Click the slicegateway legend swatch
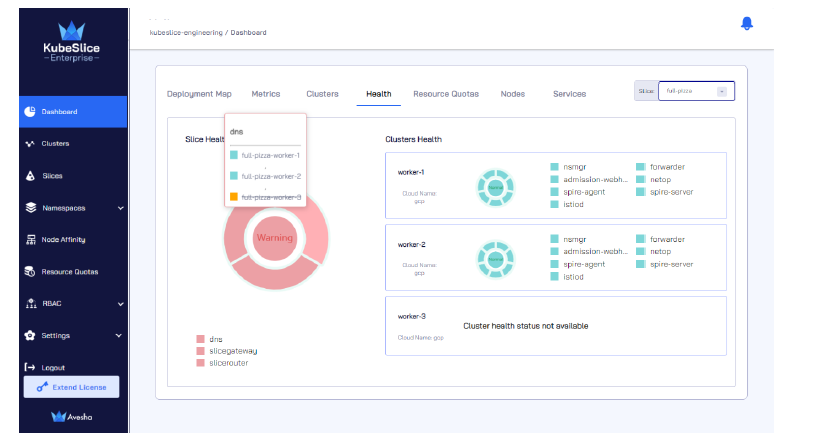817x448 pixels. (200, 351)
